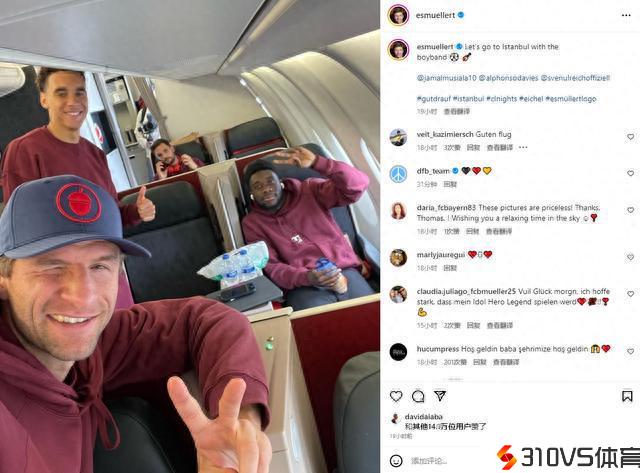Click the esmuellert header profile avatar

(398, 15)
